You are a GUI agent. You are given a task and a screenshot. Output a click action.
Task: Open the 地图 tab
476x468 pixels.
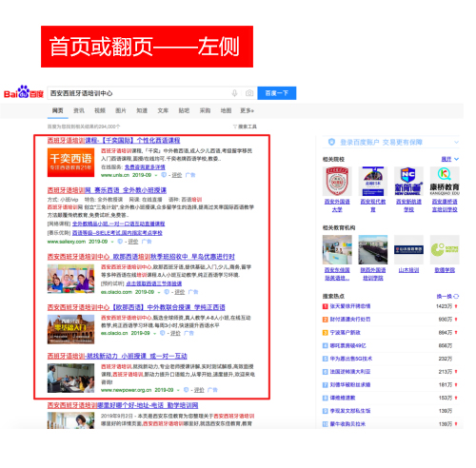coord(226,110)
